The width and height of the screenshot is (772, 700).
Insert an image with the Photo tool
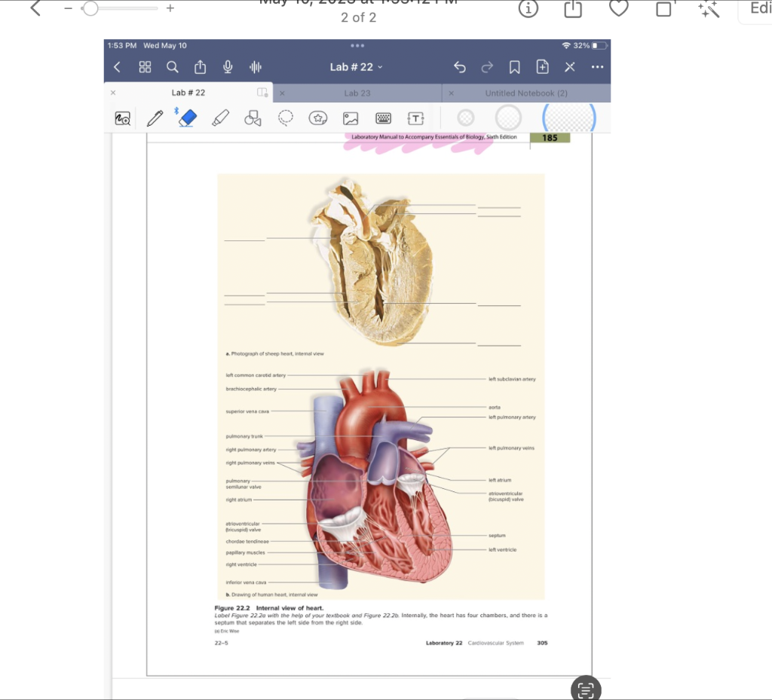coord(351,118)
